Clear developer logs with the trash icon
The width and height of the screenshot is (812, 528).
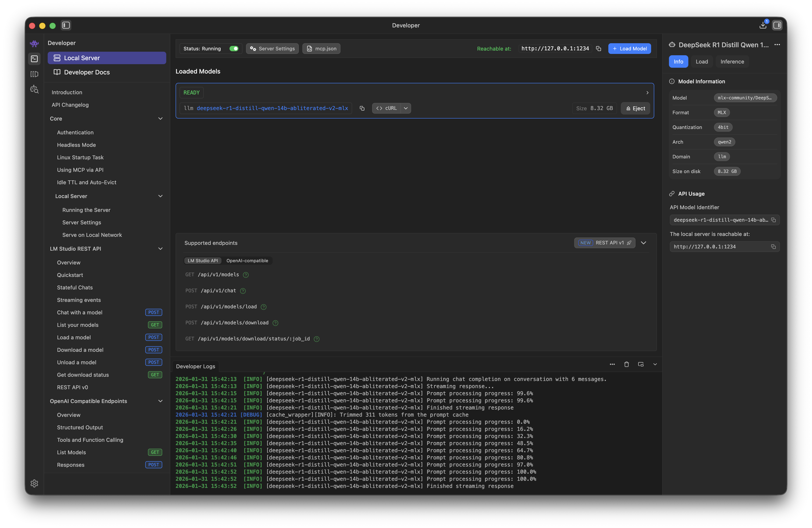[626, 364]
